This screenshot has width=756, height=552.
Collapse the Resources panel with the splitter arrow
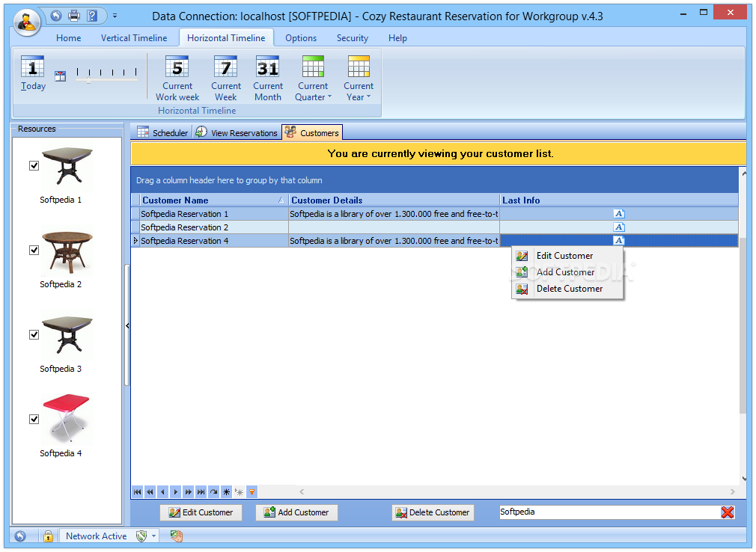127,325
